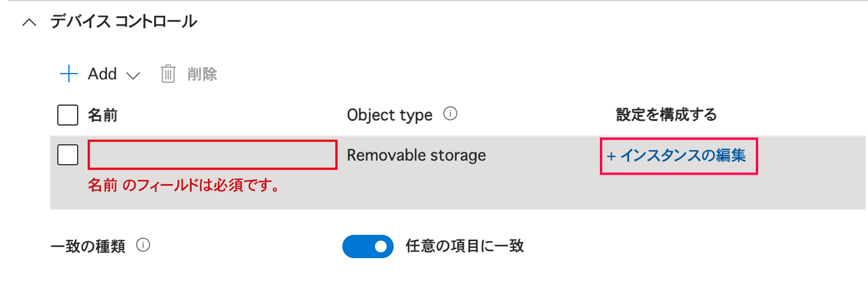Click the Object type column header
The image size is (868, 285).
point(390,115)
